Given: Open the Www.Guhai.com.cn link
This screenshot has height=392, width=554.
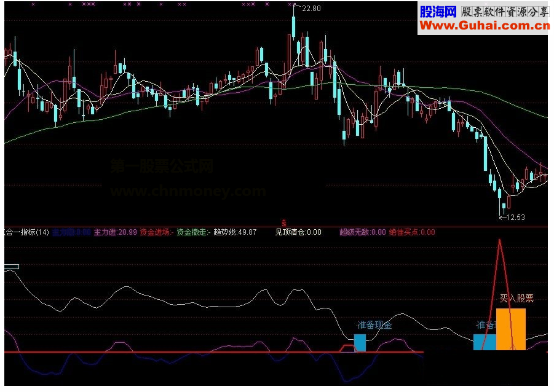Looking at the screenshot, I should tap(485, 25).
